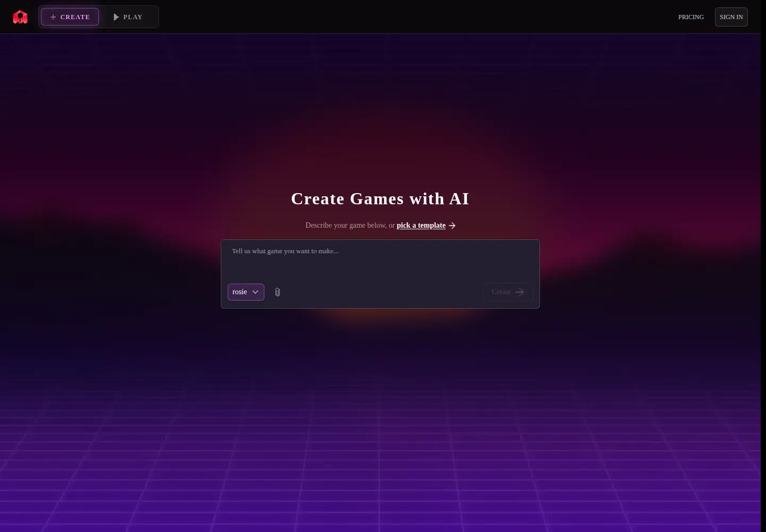Click the red Rosebud logo icon

20,17
